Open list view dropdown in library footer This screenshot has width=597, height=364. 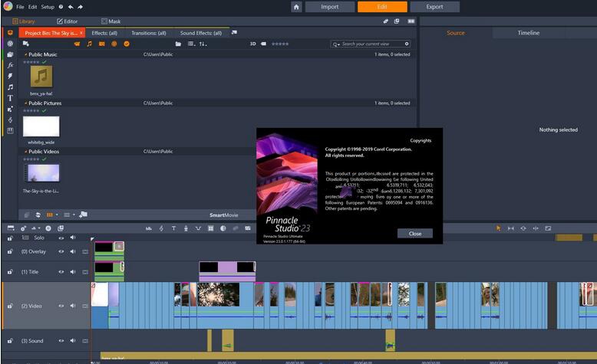(x=74, y=215)
